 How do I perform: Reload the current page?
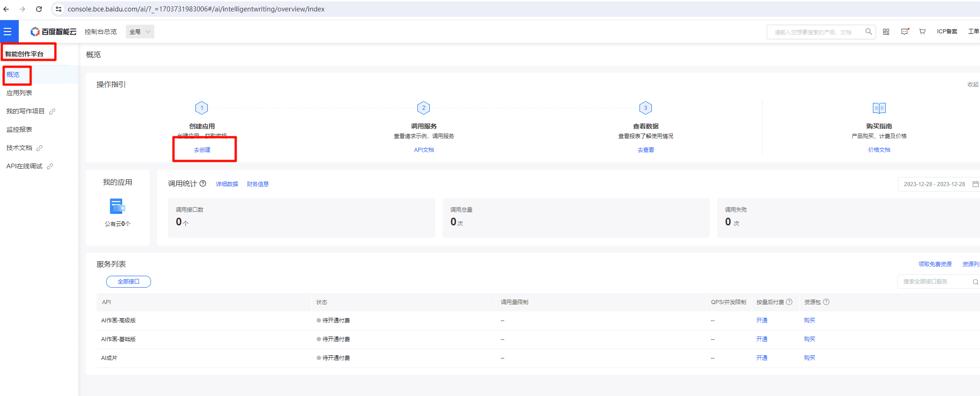point(39,9)
